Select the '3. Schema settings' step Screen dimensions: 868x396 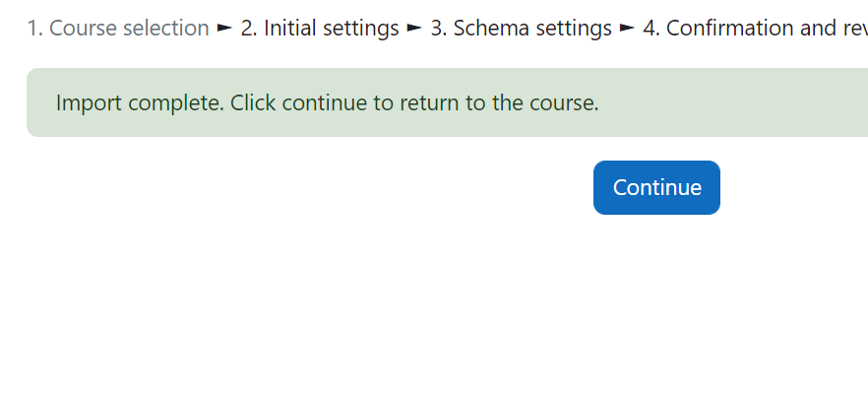521,29
